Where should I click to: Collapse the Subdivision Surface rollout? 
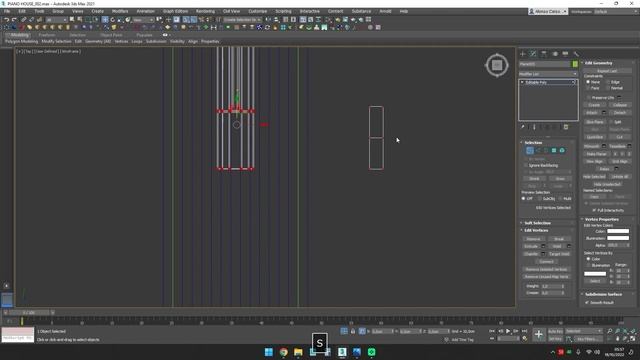coord(603,294)
